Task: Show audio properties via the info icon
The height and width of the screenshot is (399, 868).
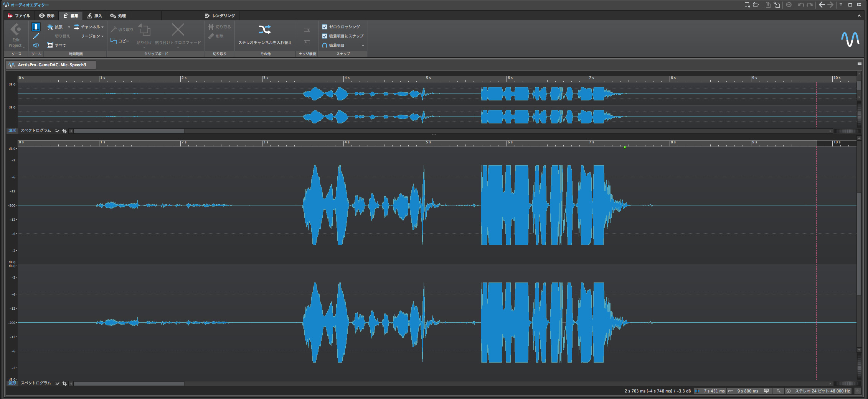Action: click(x=788, y=391)
